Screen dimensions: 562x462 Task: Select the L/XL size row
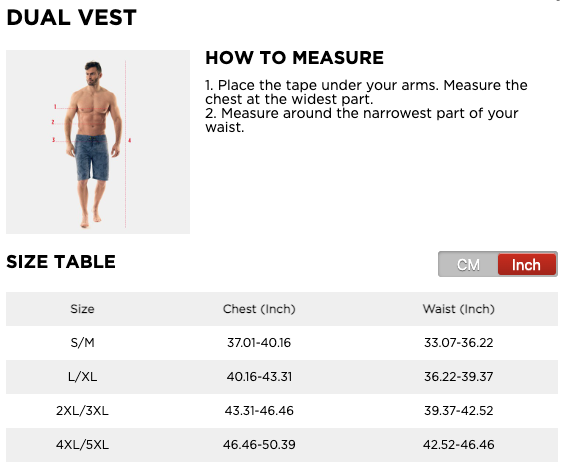282,377
